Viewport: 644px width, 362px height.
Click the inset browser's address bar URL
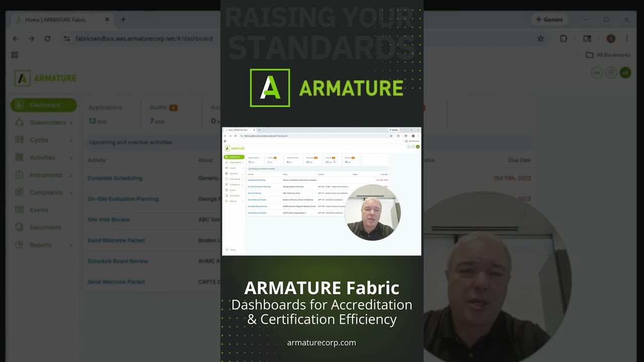point(266,136)
